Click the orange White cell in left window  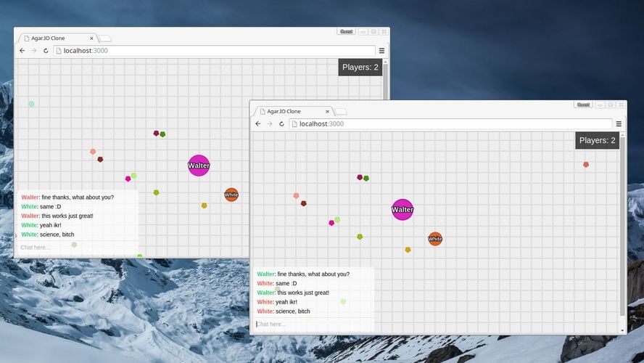(x=231, y=195)
